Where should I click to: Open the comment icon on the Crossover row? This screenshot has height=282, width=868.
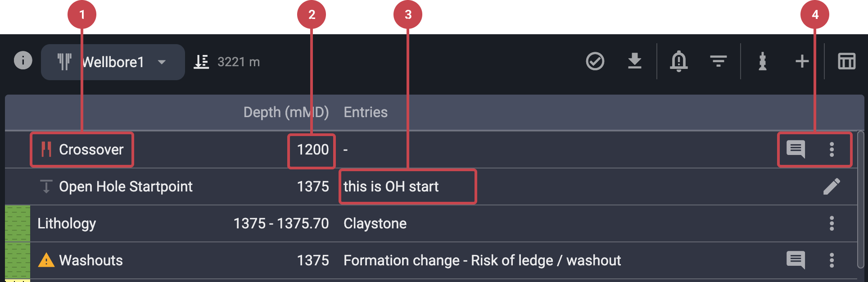coord(796,150)
